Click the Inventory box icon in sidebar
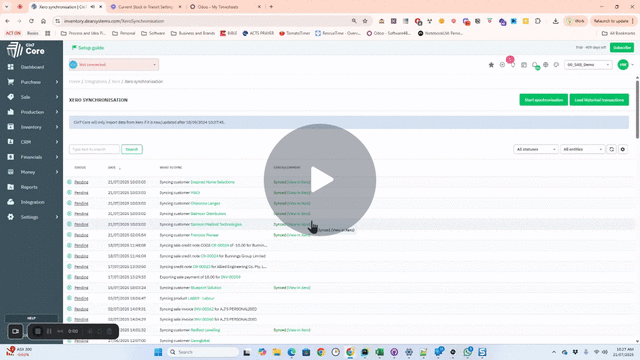 pyautogui.click(x=11, y=127)
